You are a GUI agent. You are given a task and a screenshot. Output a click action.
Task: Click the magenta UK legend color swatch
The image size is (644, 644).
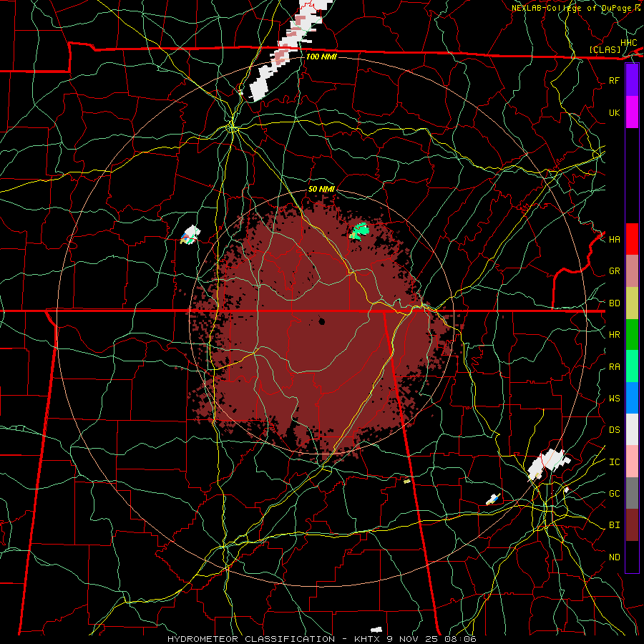[x=632, y=112]
